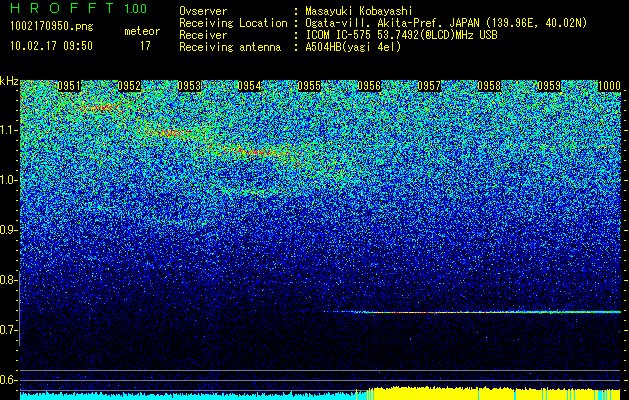Click the horizontal red-yellow signal line
Viewport: 629px width, 400px height.
(x=471, y=312)
